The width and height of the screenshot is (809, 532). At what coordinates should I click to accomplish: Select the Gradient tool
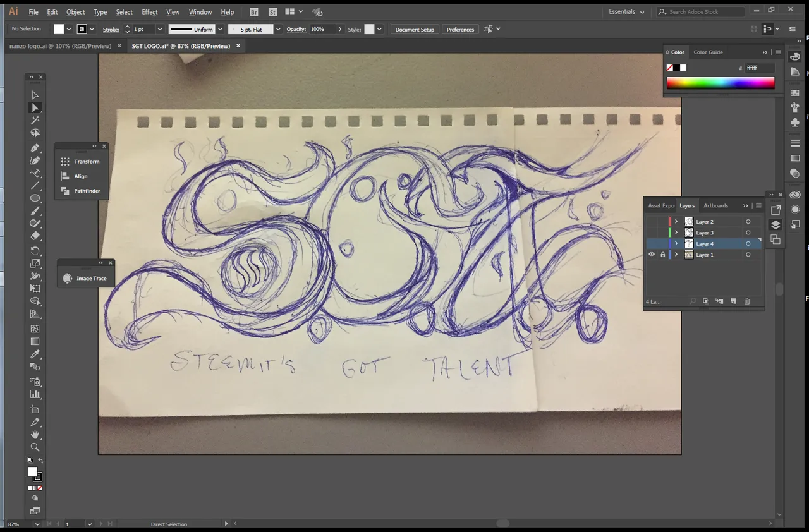35,342
